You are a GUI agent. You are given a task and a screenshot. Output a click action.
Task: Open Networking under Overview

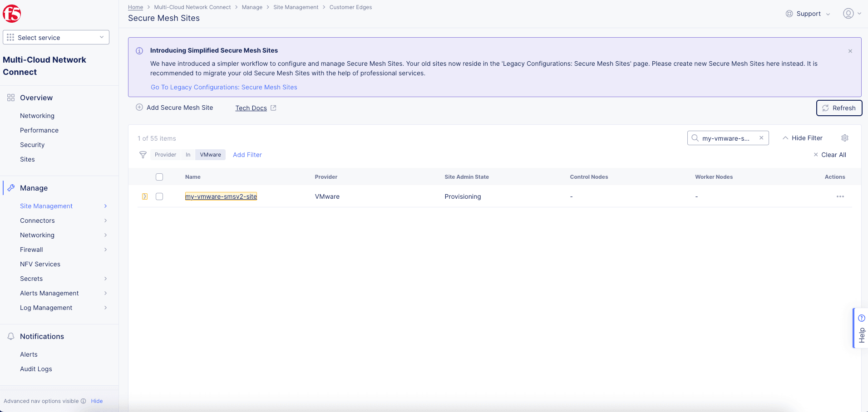click(37, 116)
